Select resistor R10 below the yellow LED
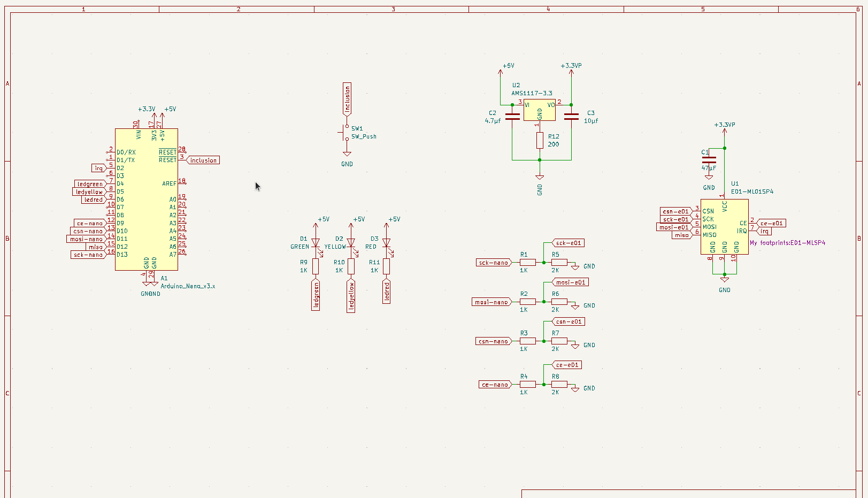The image size is (868, 498). pos(351,266)
